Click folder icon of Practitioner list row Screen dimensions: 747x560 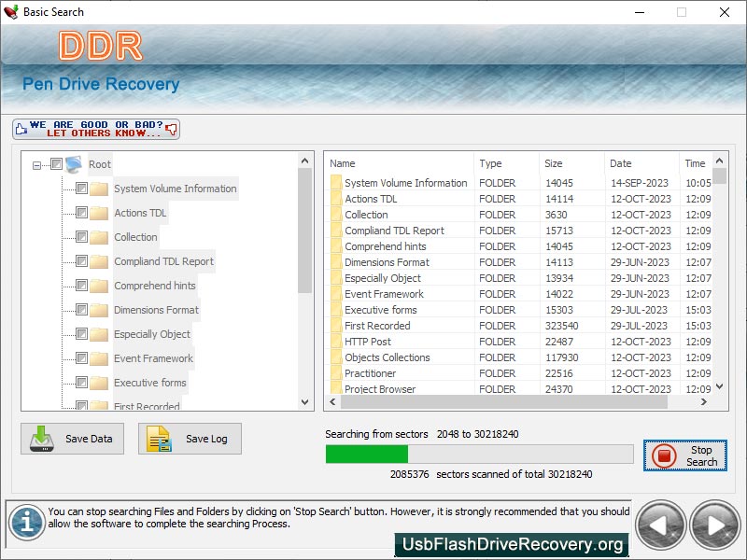pyautogui.click(x=336, y=373)
